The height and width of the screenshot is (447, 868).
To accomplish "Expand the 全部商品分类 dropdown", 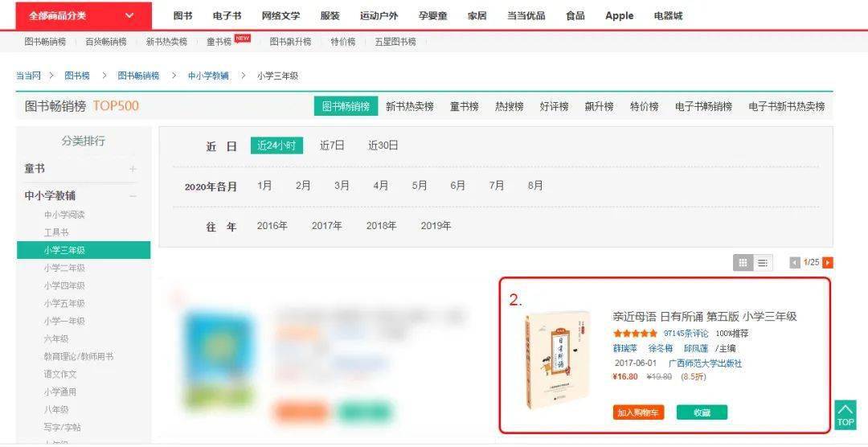I will (84, 15).
